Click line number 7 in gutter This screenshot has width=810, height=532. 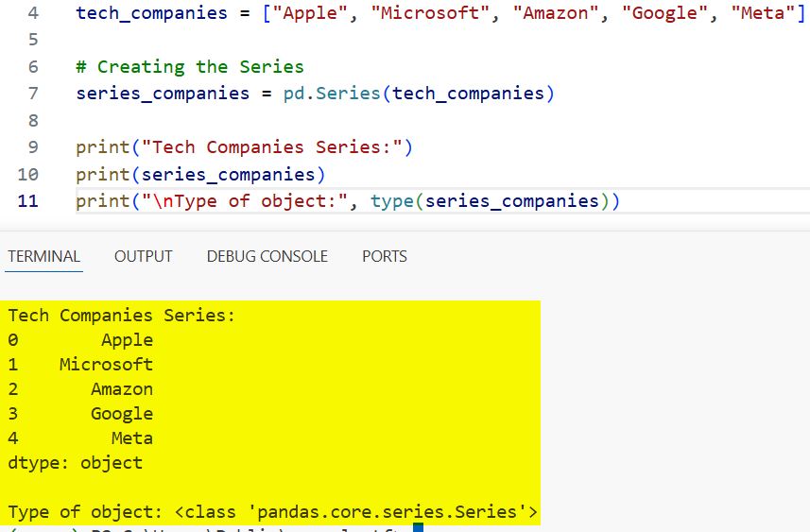click(33, 93)
